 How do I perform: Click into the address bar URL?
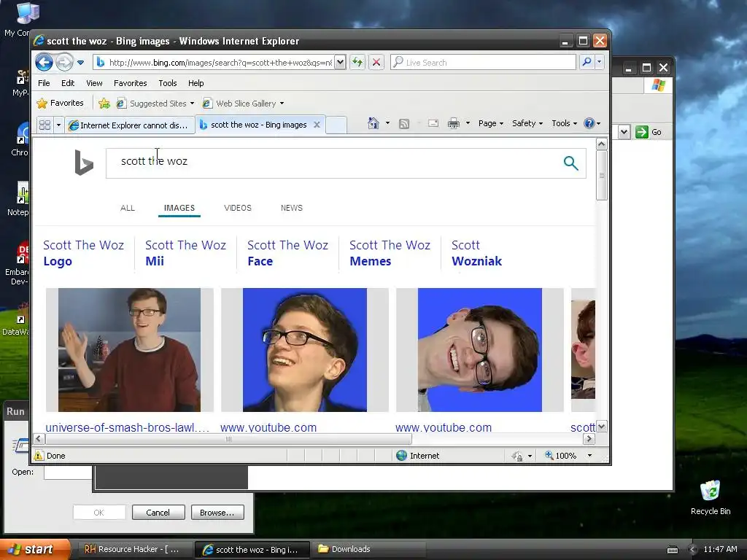coord(219,63)
